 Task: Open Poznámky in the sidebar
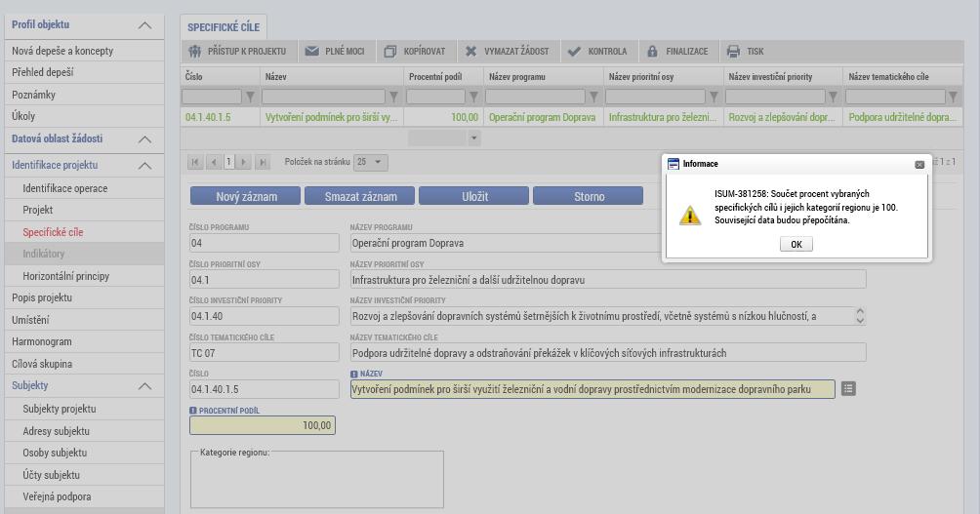tap(34, 95)
